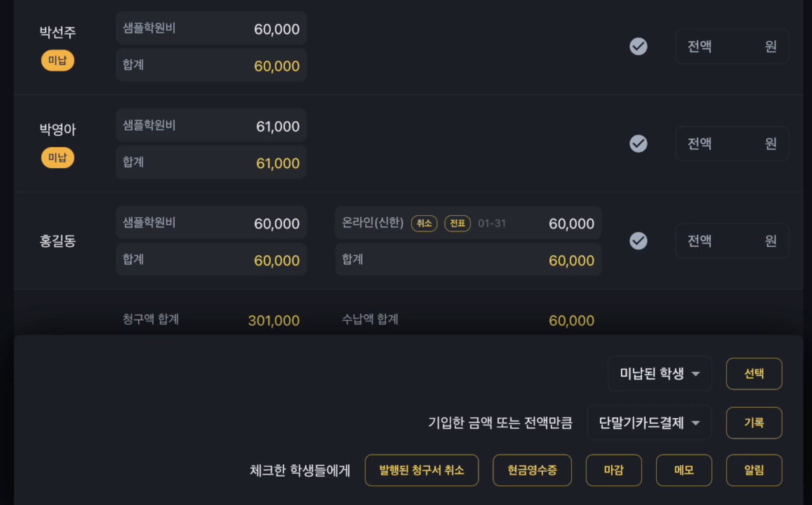The height and width of the screenshot is (505, 812).
Task: Click the 전액 amount field for 홍길동
Action: tap(732, 241)
